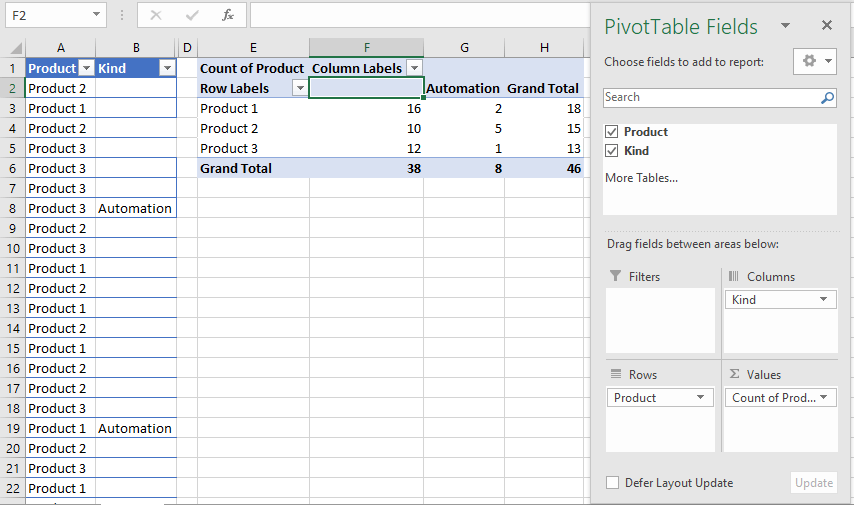The image size is (854, 505).
Task: Close the PivotTable Fields pane
Action: click(x=827, y=25)
